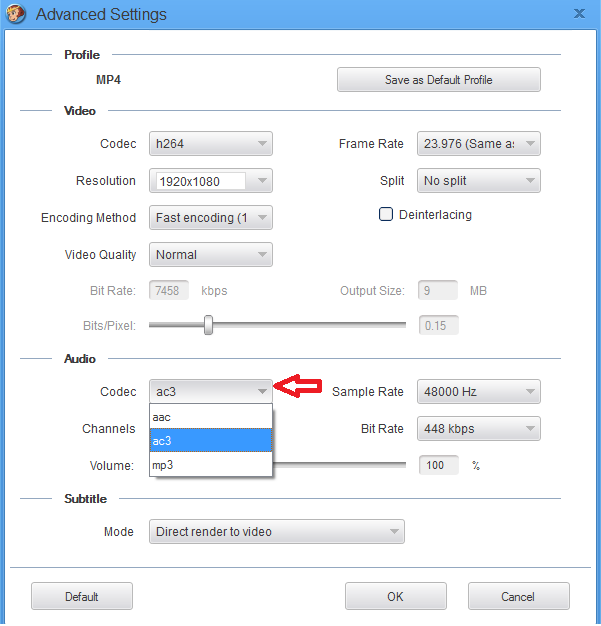The height and width of the screenshot is (626, 601).
Task: Enable the Deinterlacing checkbox
Action: click(x=386, y=214)
